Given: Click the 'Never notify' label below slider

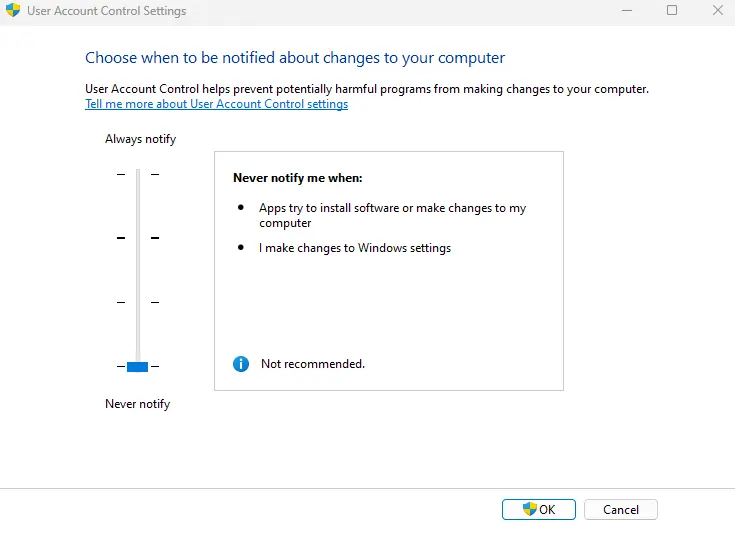Looking at the screenshot, I should [x=137, y=404].
